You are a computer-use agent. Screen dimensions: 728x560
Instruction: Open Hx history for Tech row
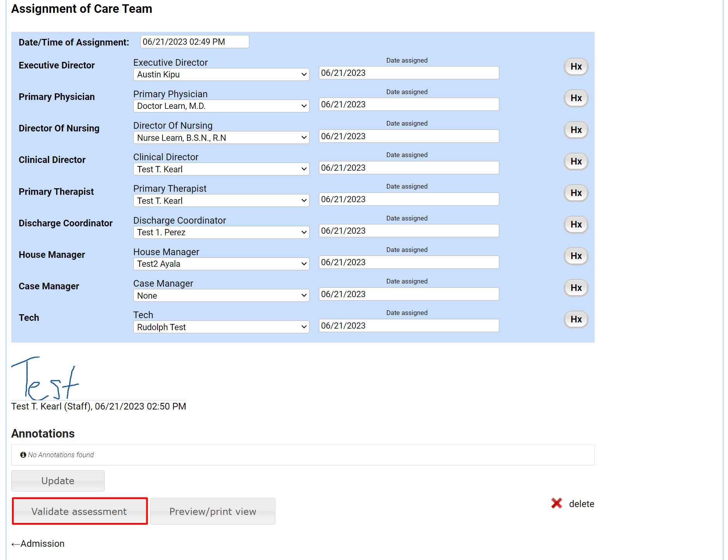(x=576, y=319)
